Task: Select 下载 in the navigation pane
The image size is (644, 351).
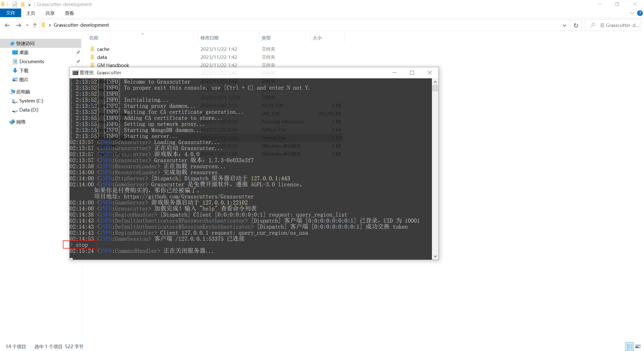Action: point(24,71)
